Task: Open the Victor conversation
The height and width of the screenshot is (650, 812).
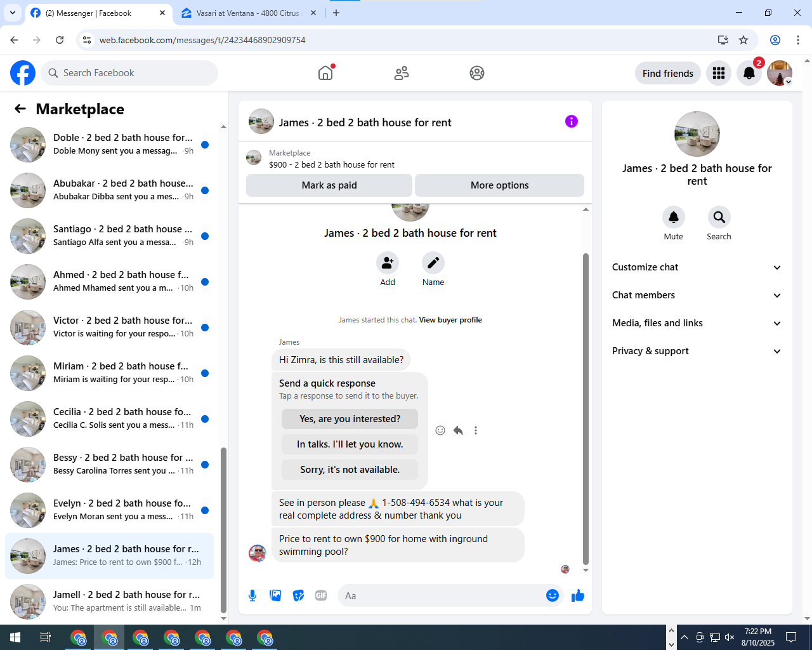Action: (109, 328)
